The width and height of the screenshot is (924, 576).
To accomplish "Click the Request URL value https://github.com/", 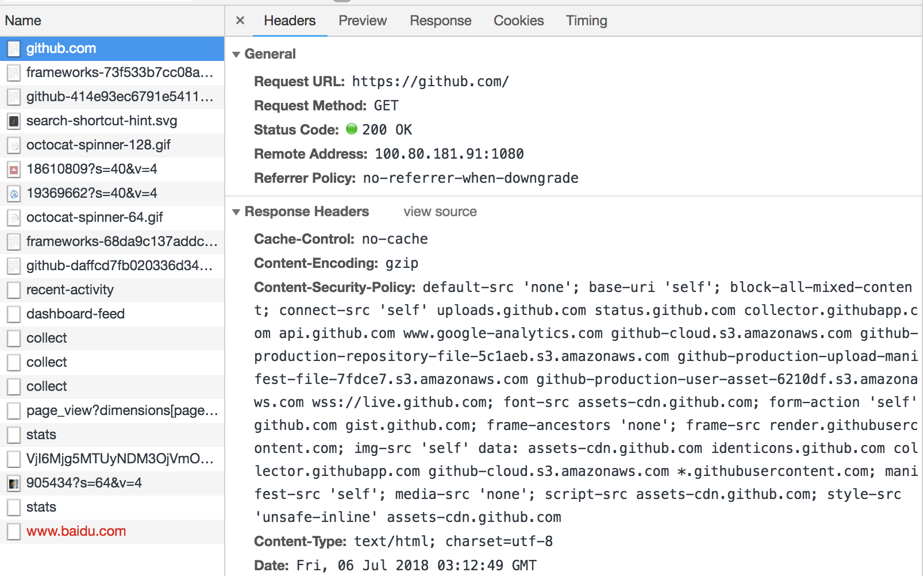I will point(430,82).
